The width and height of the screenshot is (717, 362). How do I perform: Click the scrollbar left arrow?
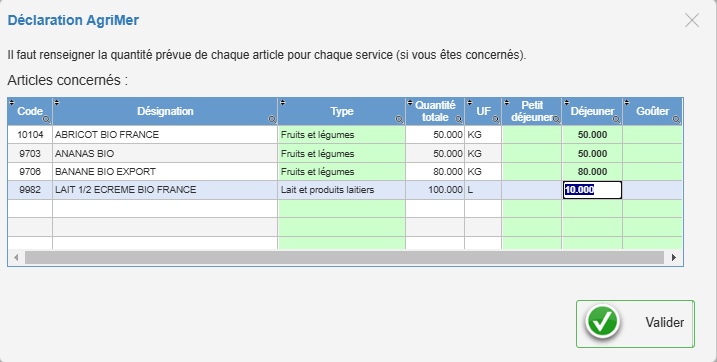(x=16, y=257)
